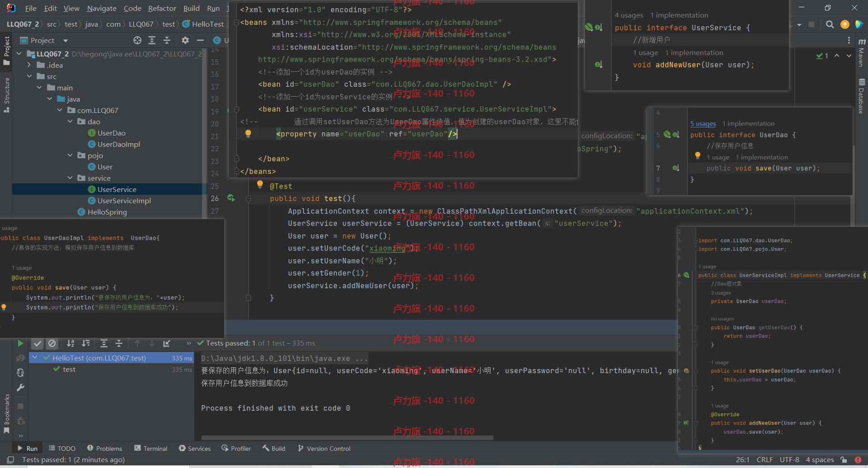
Task: Sort test results alphabetically
Action: point(71,343)
